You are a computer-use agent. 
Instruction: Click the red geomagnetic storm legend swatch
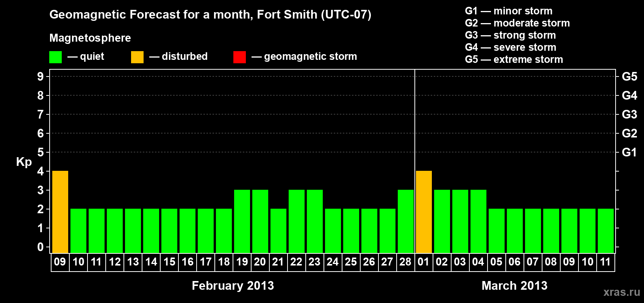(240, 57)
